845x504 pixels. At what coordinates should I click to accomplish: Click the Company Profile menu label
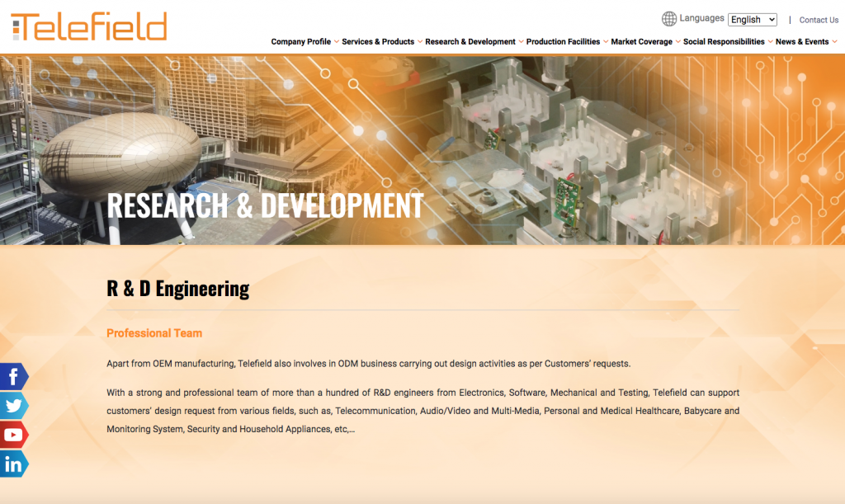300,42
